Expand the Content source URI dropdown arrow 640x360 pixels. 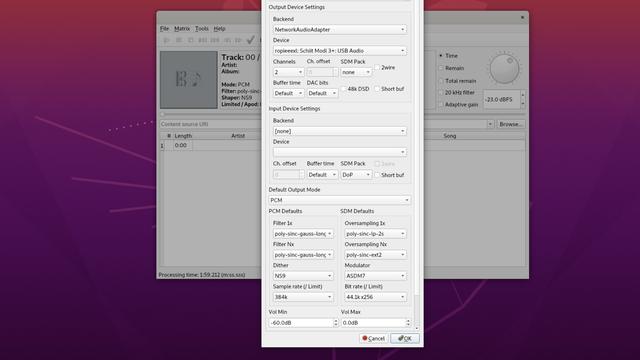pos(490,124)
